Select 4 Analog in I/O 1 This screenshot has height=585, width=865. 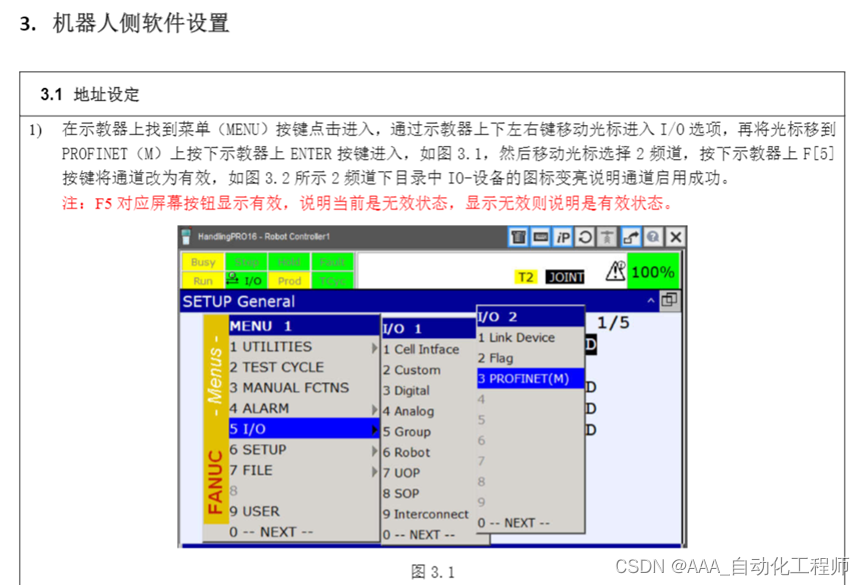point(429,411)
